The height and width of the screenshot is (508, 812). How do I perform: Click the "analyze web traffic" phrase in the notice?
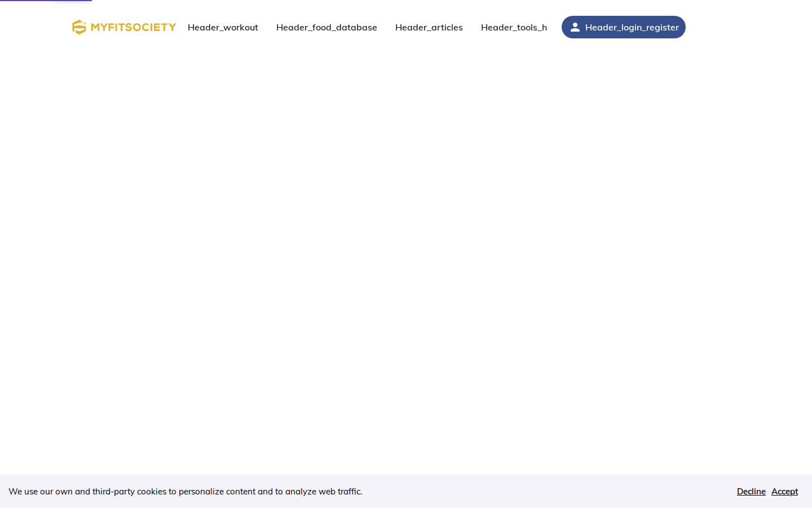click(x=323, y=491)
